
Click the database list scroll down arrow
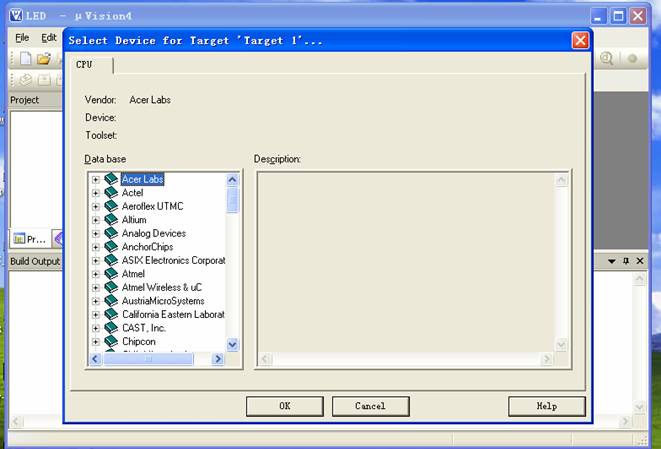tap(232, 345)
